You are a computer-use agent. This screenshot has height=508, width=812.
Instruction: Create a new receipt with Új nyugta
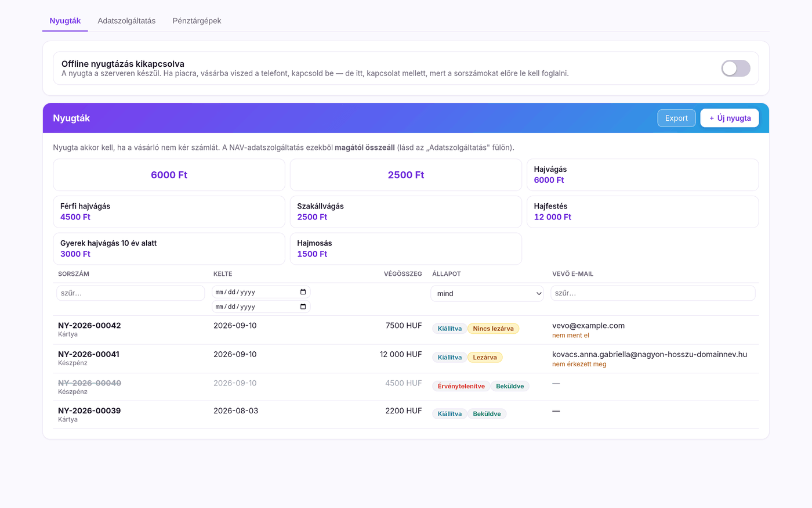pos(730,118)
